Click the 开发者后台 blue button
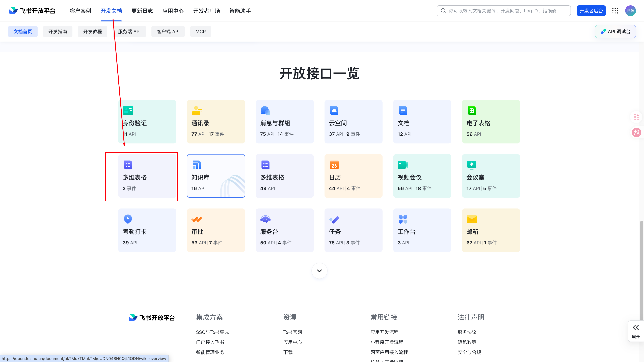This screenshot has height=362, width=644. tap(591, 11)
